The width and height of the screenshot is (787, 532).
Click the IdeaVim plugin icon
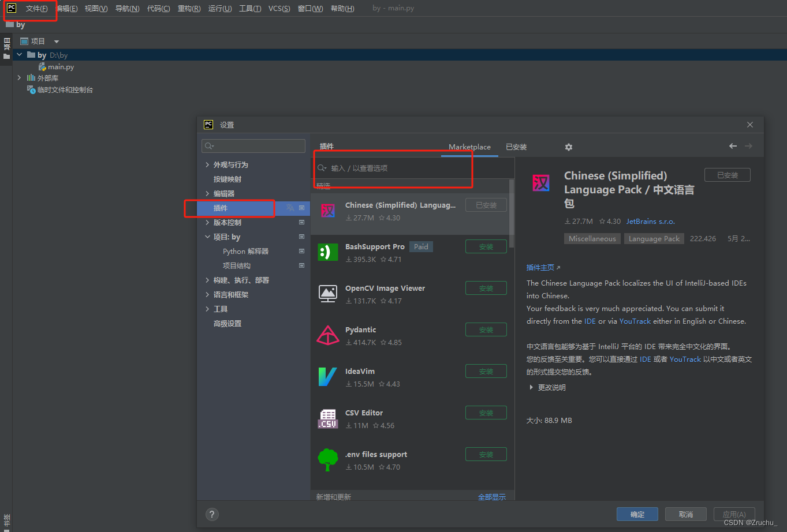[328, 376]
